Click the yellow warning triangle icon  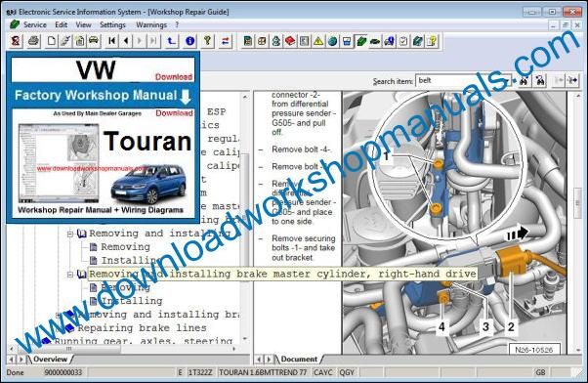pyautogui.click(x=318, y=40)
